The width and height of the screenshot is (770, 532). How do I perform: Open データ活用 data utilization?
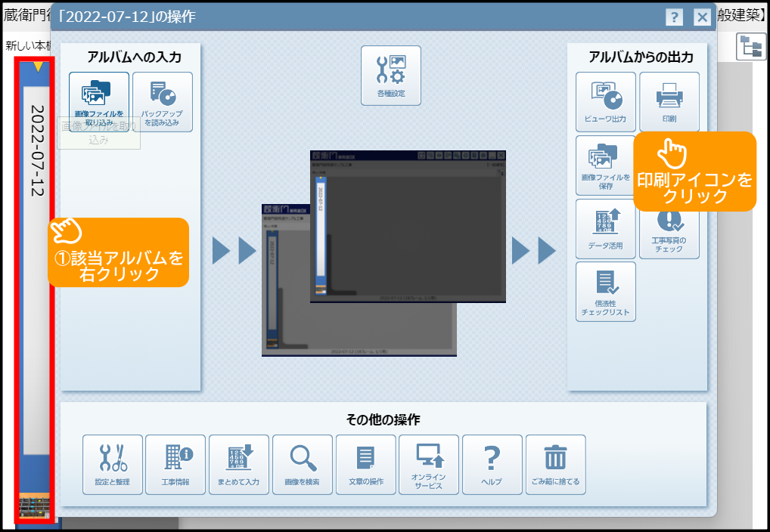tap(605, 228)
